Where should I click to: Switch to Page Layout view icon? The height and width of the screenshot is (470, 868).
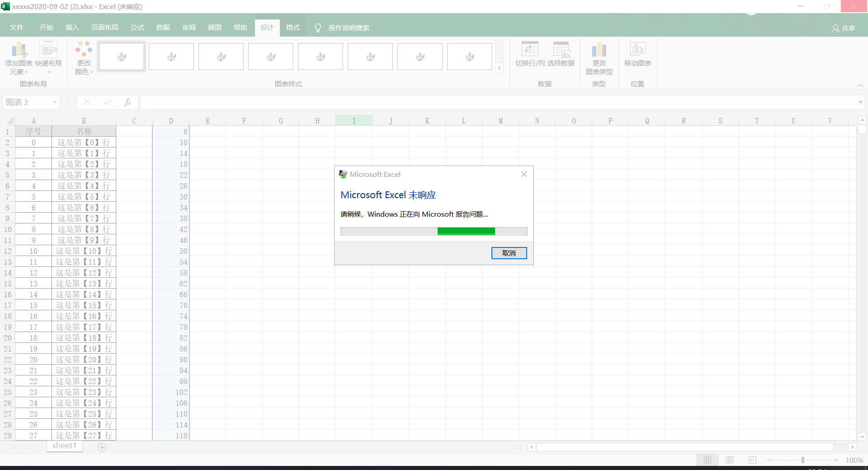pyautogui.click(x=730, y=460)
